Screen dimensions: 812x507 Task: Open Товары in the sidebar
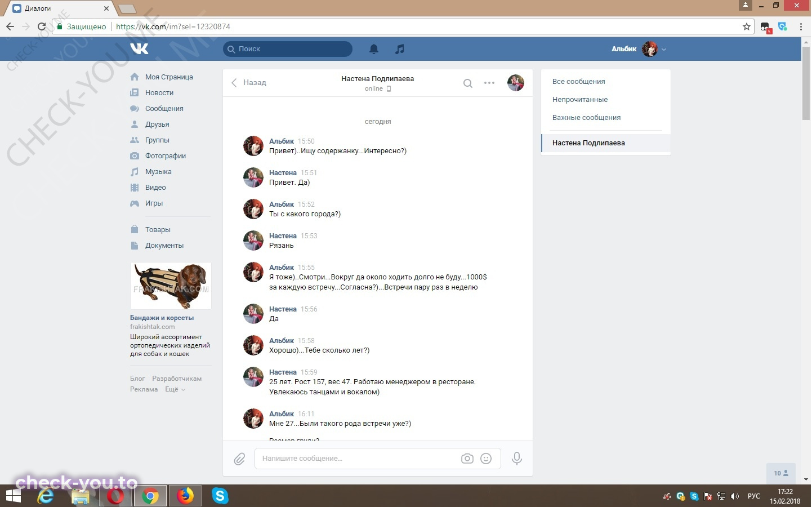pos(158,230)
